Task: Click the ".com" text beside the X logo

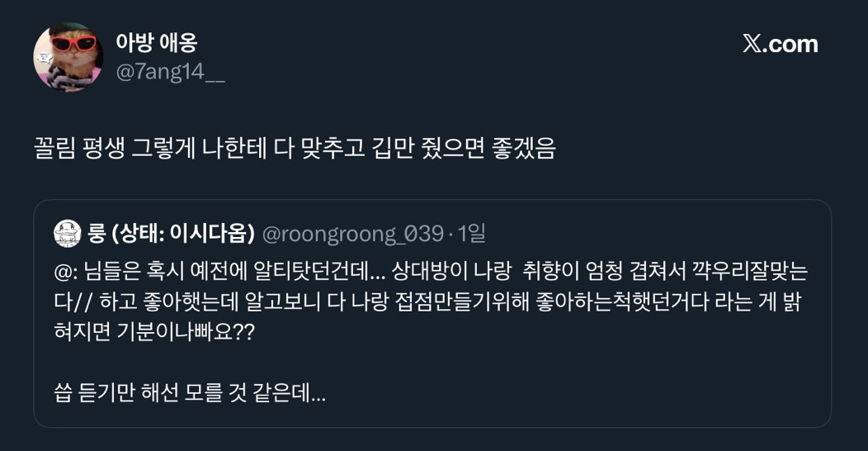Action: coord(790,45)
